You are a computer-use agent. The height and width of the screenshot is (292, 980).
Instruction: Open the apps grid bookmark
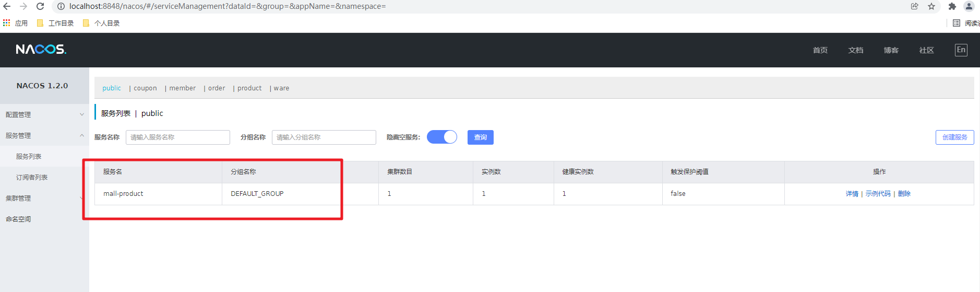(15, 23)
